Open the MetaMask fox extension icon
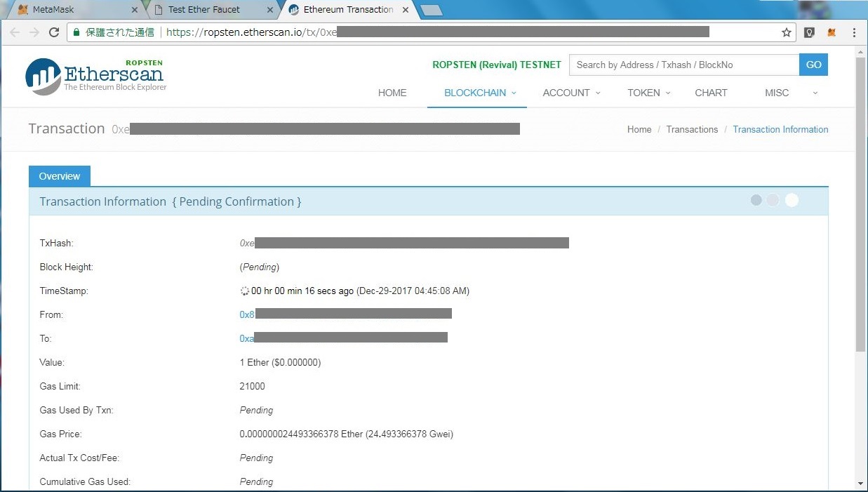 point(832,32)
